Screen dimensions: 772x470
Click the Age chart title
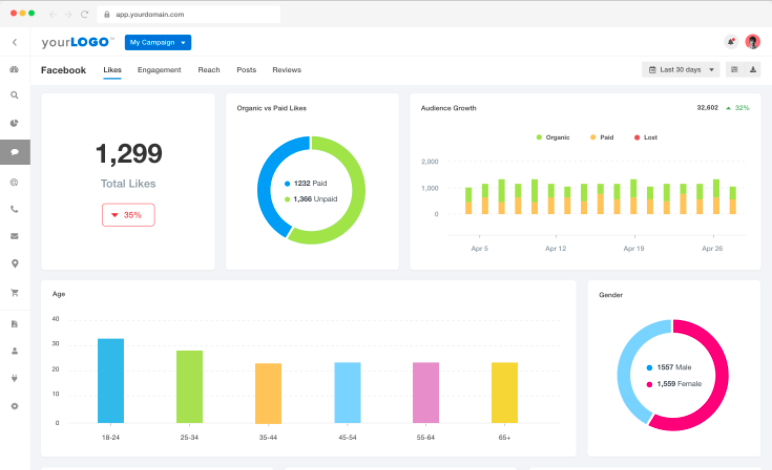pyautogui.click(x=59, y=294)
